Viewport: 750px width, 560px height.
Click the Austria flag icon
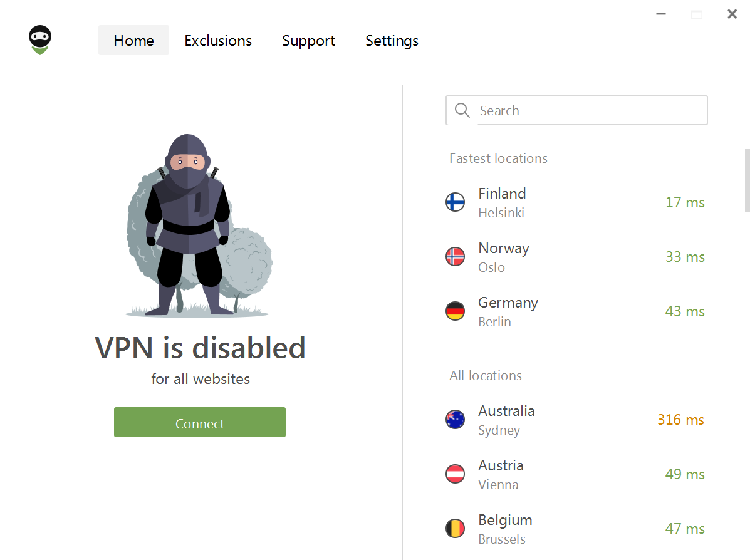click(455, 474)
